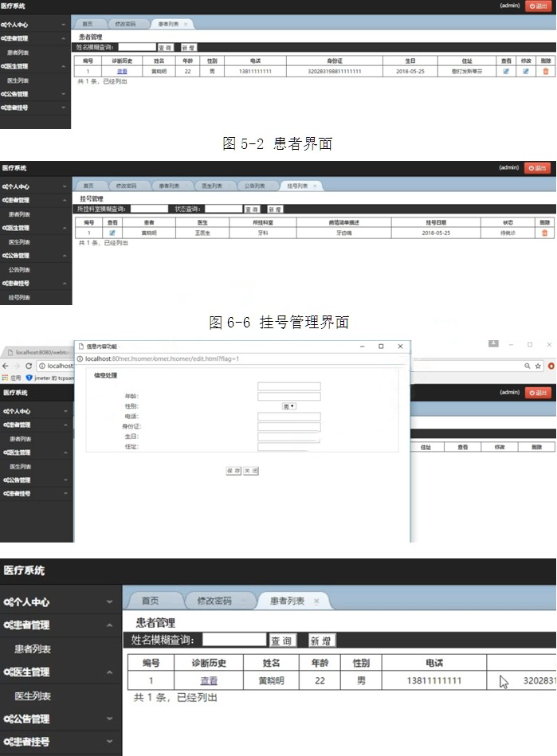Open the 查看 icon in the 王医生 registration row
This screenshot has height=756, width=557.
coord(112,233)
